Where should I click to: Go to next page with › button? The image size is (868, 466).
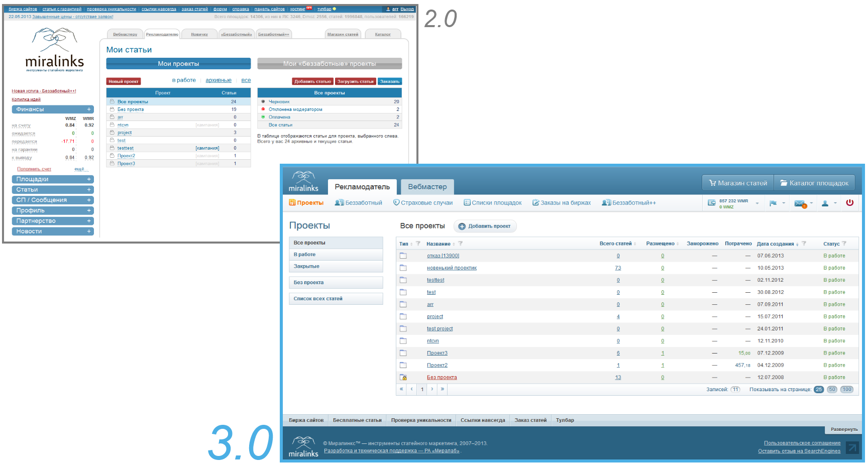(432, 389)
